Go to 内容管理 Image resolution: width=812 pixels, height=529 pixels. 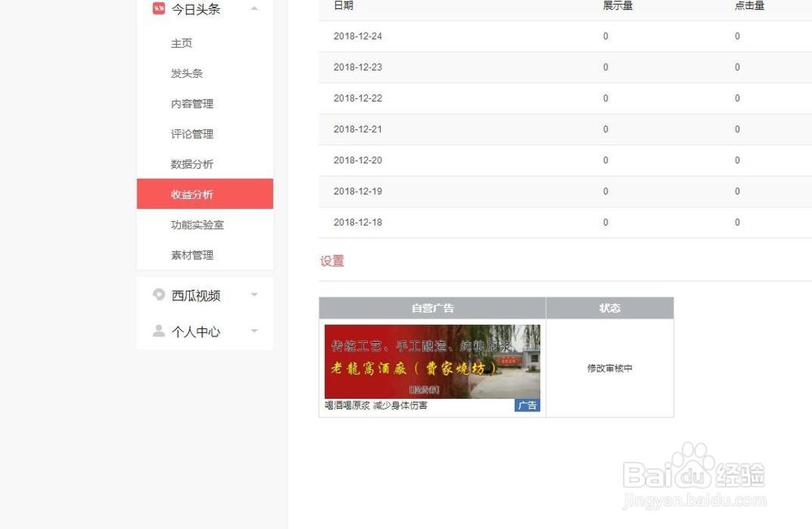tap(192, 104)
